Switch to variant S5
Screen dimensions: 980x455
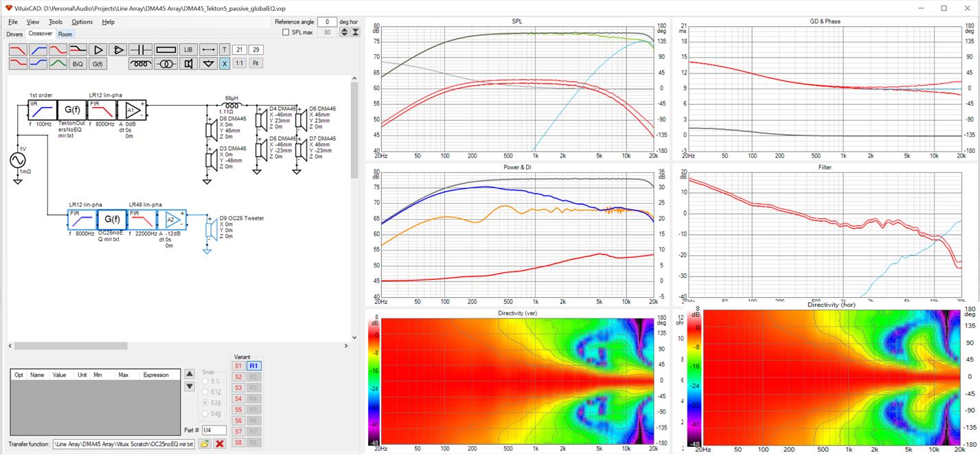[238, 410]
